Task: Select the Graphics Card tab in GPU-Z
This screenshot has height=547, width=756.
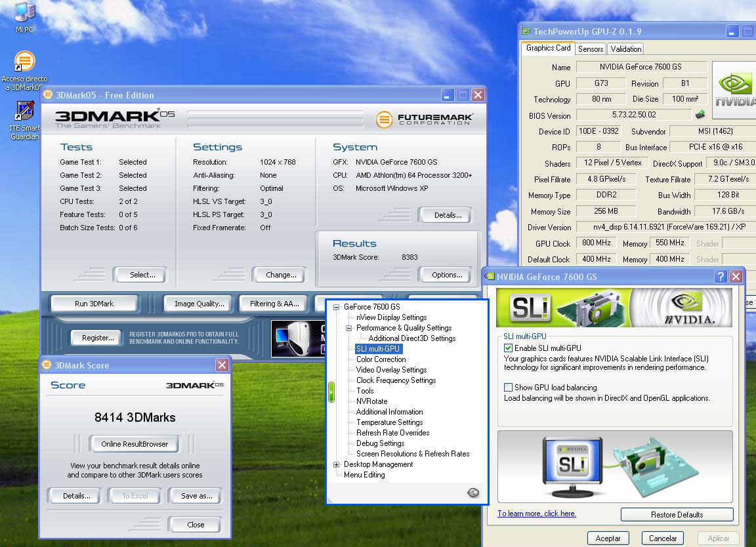Action: coord(548,48)
